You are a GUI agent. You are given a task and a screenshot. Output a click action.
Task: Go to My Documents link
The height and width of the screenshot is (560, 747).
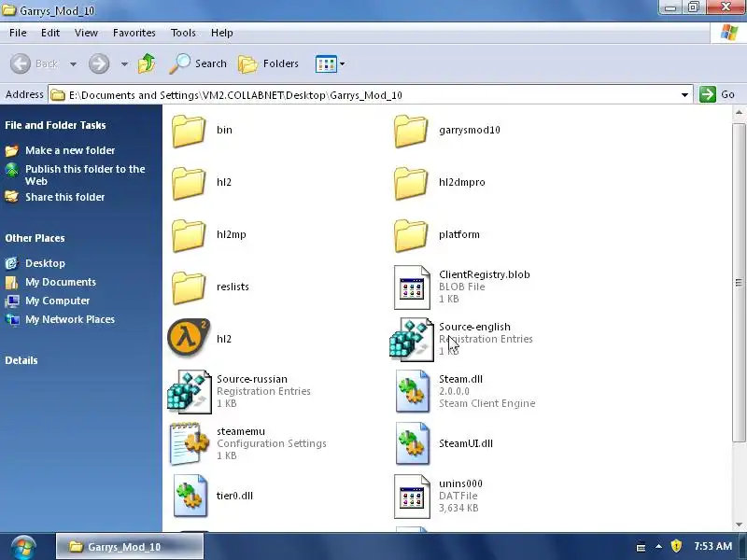click(x=61, y=282)
